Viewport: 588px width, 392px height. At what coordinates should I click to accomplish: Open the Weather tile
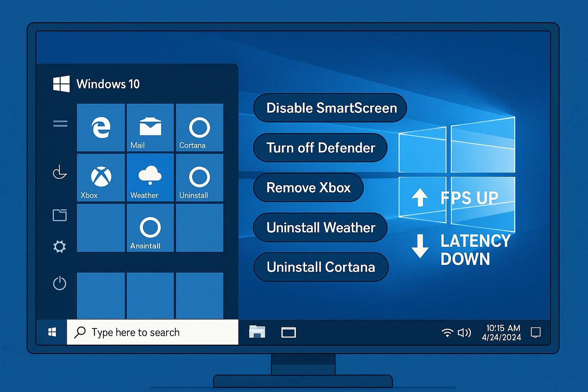[x=150, y=178]
